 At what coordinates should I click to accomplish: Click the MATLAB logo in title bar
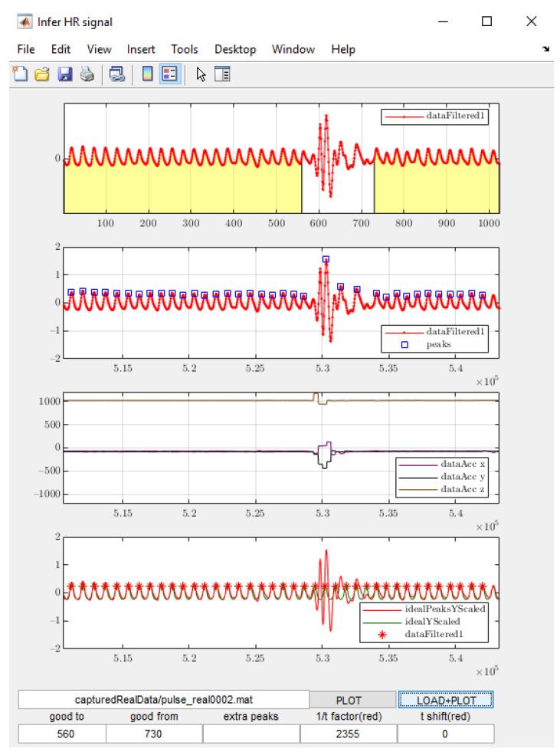(x=25, y=21)
